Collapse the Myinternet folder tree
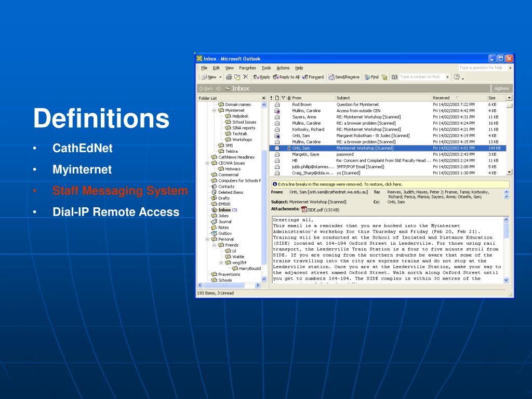Screen dimensions: 532x399 tap(214, 110)
